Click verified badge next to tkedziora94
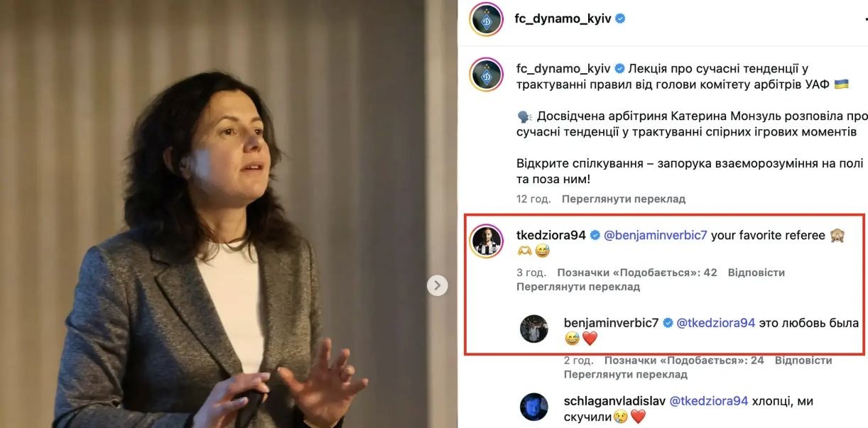 [595, 236]
